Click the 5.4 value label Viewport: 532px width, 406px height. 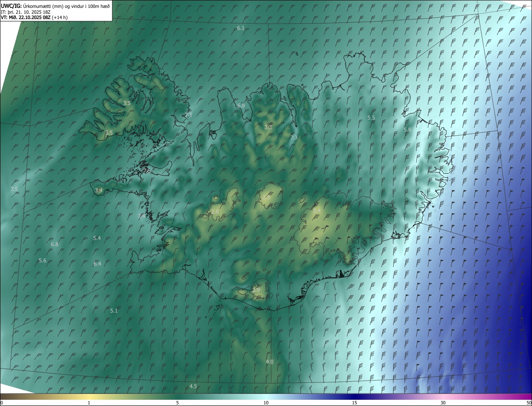tap(97, 238)
